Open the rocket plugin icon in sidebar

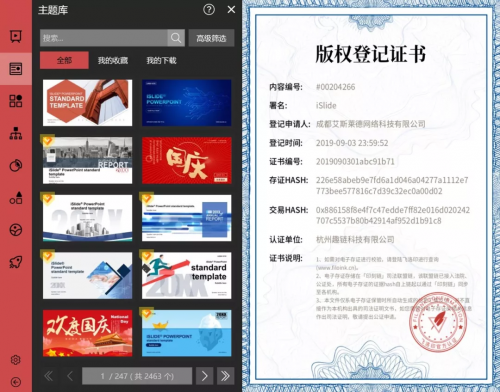(16, 262)
